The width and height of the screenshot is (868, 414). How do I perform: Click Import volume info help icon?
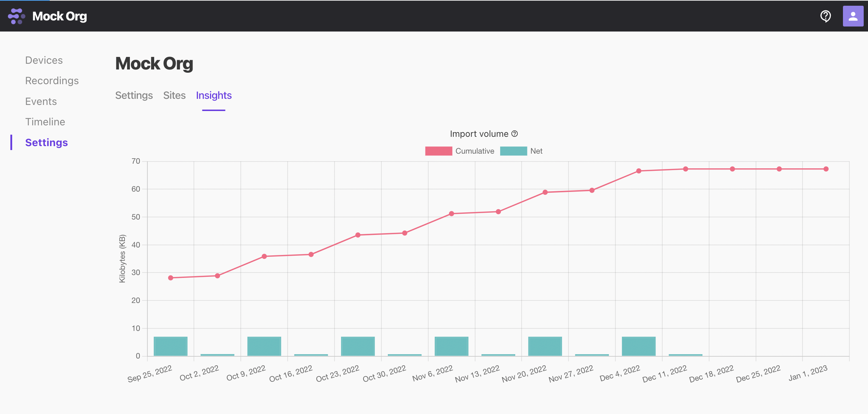[515, 134]
